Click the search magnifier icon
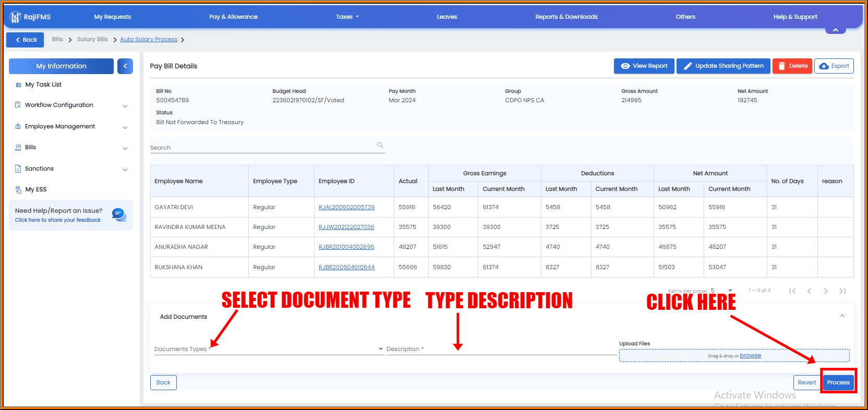This screenshot has width=868, height=410. pos(380,145)
